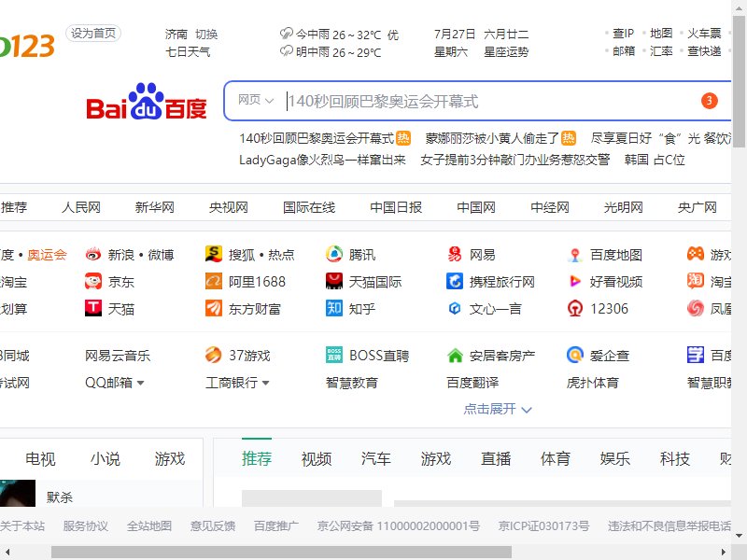Viewport: 747px width, 560px height.
Task: Open the 小说 tab
Action: (106, 459)
